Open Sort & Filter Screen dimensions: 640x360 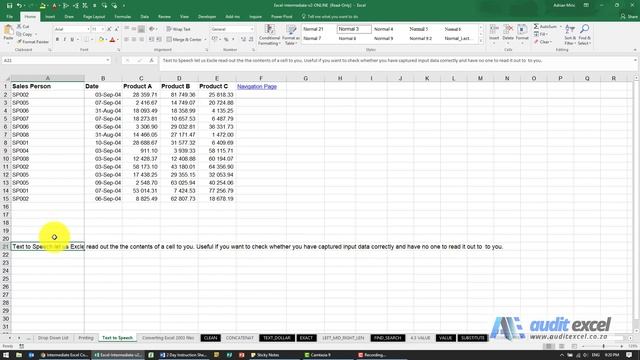coord(570,35)
